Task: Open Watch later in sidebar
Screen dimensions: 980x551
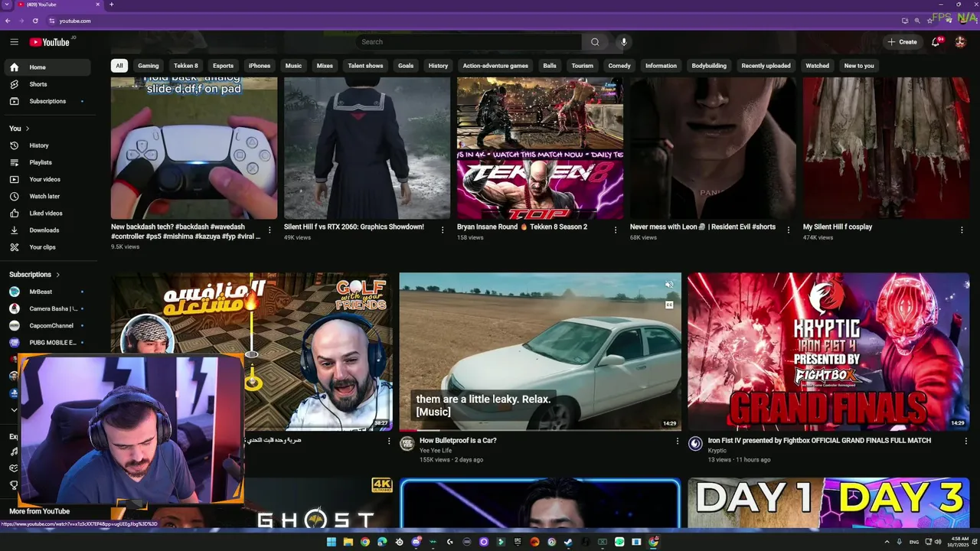Action: [48, 196]
